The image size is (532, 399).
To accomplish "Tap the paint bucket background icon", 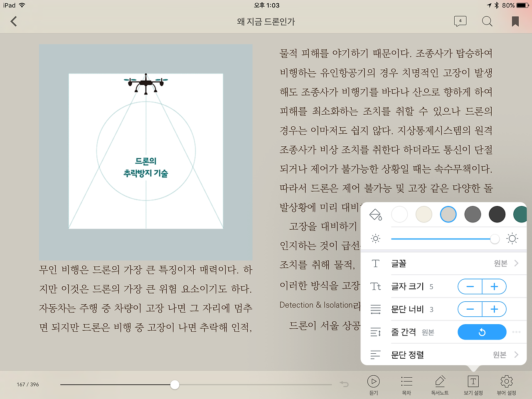I will (x=376, y=215).
